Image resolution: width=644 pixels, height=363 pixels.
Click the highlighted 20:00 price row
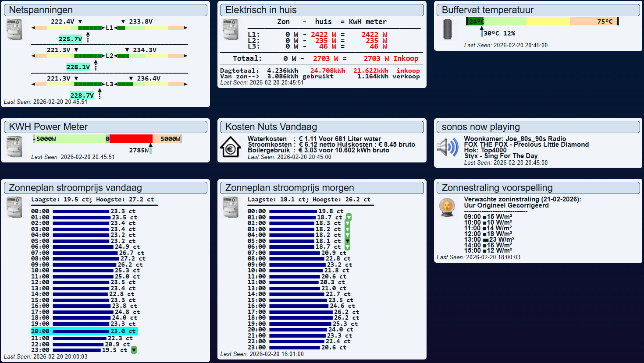click(84, 331)
